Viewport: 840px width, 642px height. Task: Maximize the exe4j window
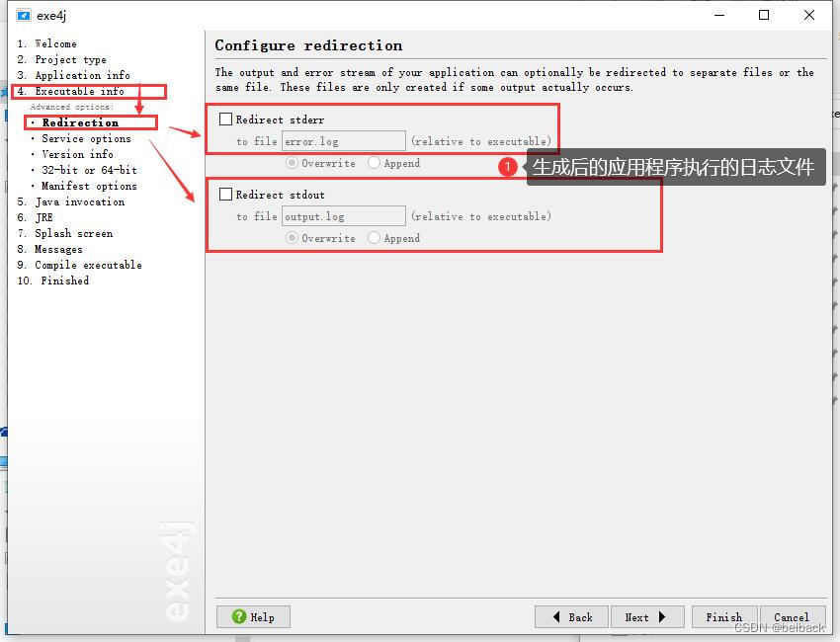pos(764,15)
